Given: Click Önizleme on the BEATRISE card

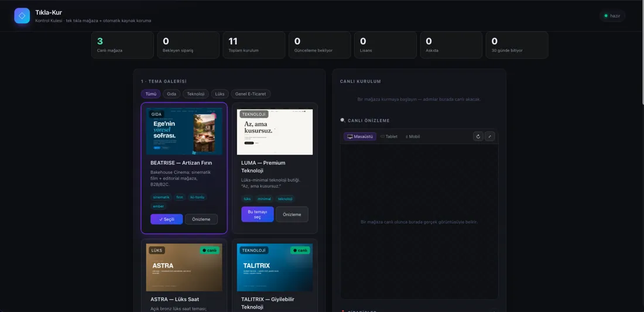Looking at the screenshot, I should tap(201, 220).
